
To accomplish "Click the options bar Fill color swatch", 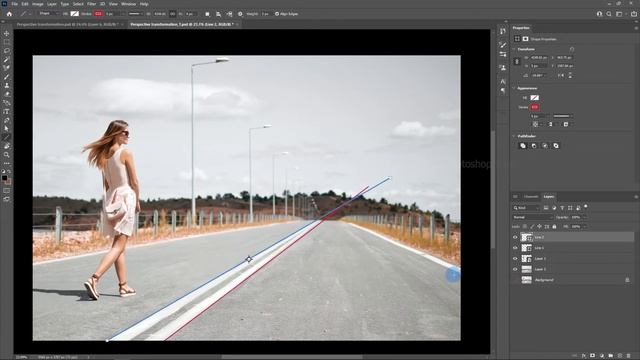I will (75, 14).
